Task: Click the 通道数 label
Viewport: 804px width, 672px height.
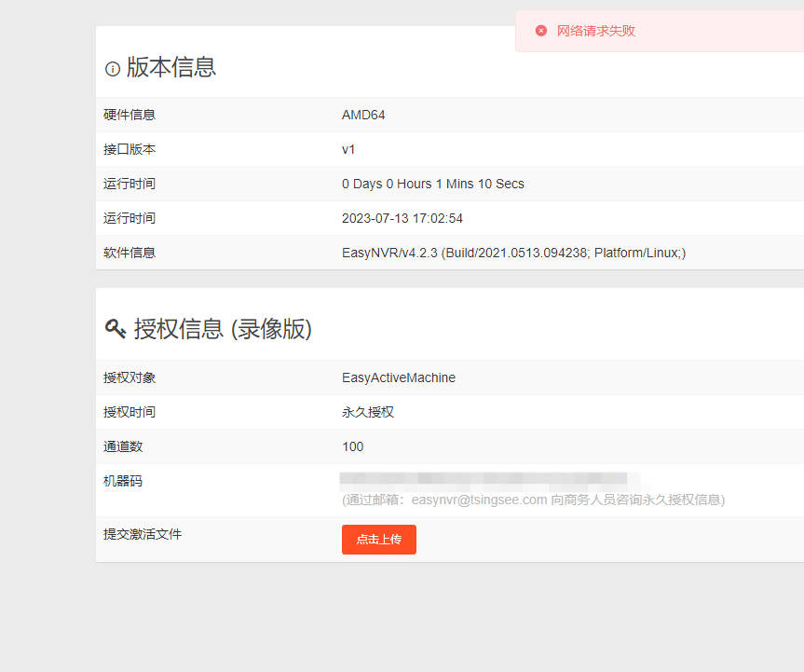Action: click(123, 446)
